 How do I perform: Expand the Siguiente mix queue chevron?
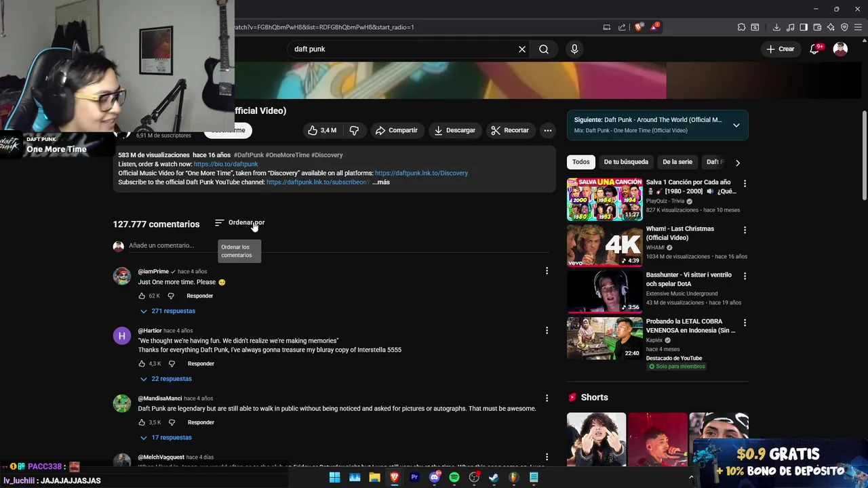[736, 125]
